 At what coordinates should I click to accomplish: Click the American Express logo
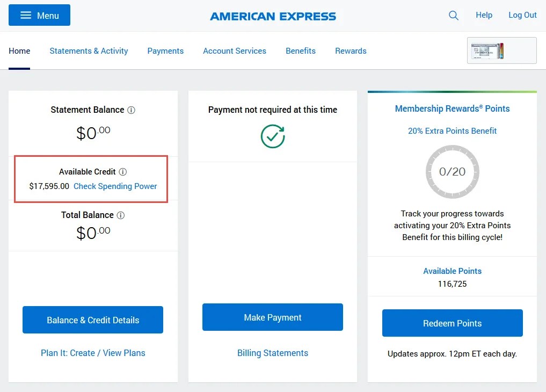(273, 16)
